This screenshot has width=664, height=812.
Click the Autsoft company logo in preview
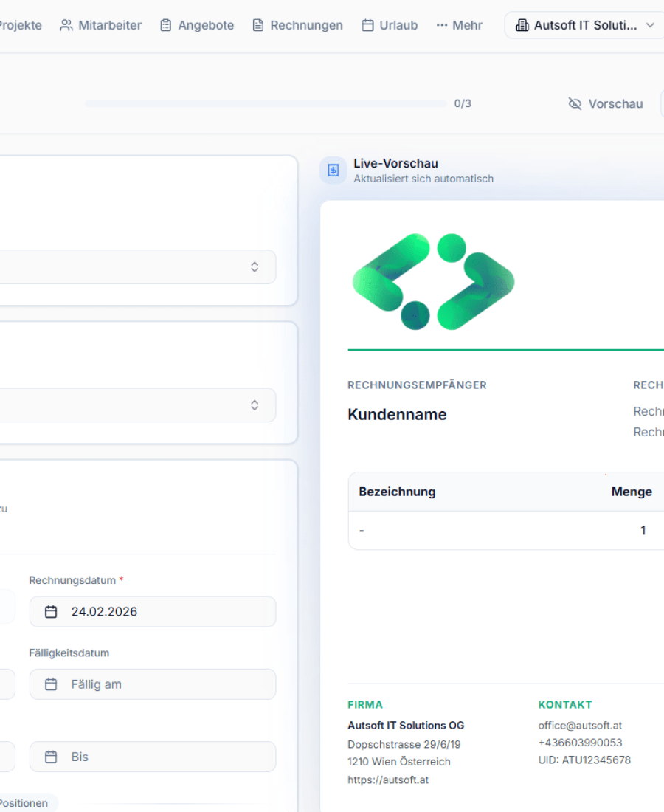(433, 281)
